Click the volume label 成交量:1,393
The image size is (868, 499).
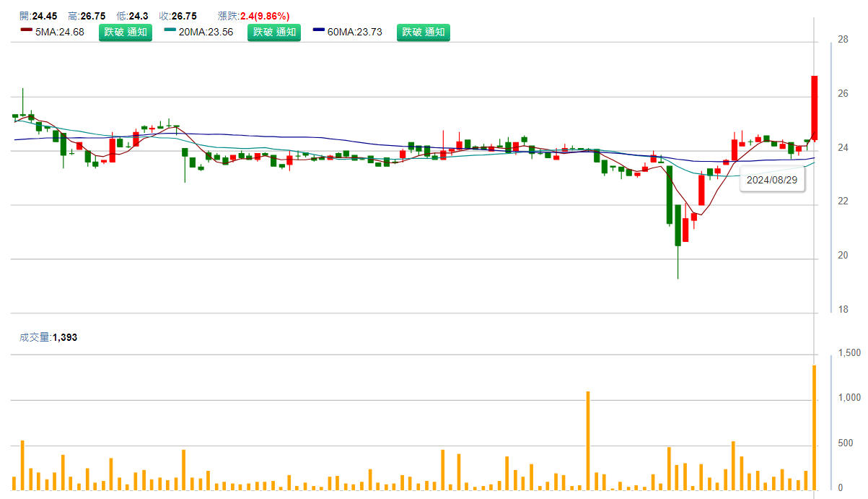click(48, 337)
